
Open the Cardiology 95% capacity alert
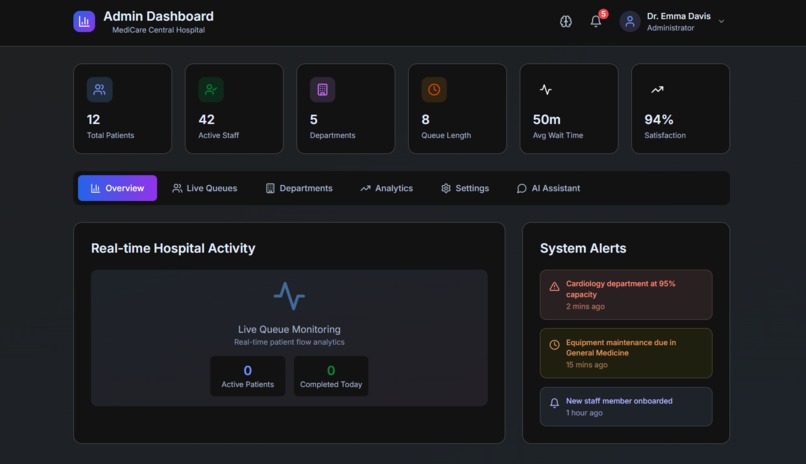[626, 294]
